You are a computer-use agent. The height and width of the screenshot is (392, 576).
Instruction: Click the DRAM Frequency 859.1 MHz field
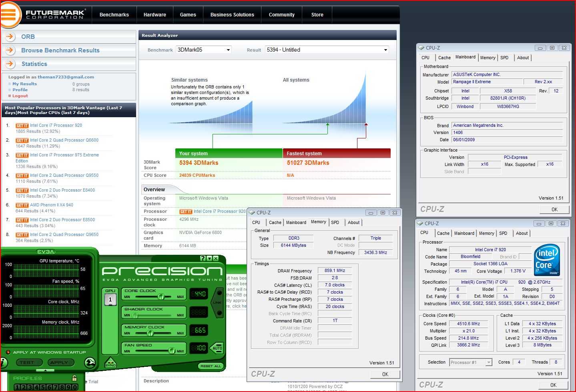(335, 270)
